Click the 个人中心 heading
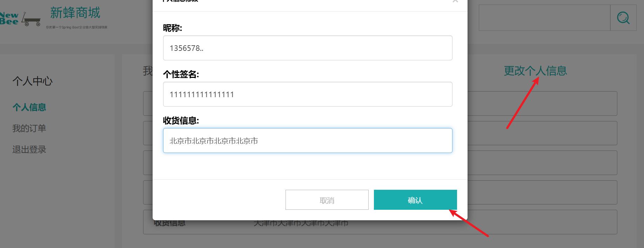The width and height of the screenshot is (644, 248). [33, 81]
